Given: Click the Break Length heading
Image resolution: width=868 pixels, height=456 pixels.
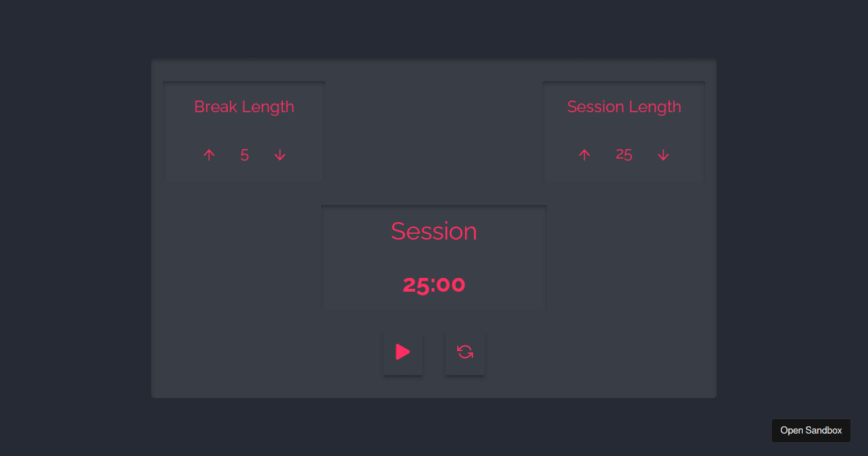Looking at the screenshot, I should click(x=244, y=106).
